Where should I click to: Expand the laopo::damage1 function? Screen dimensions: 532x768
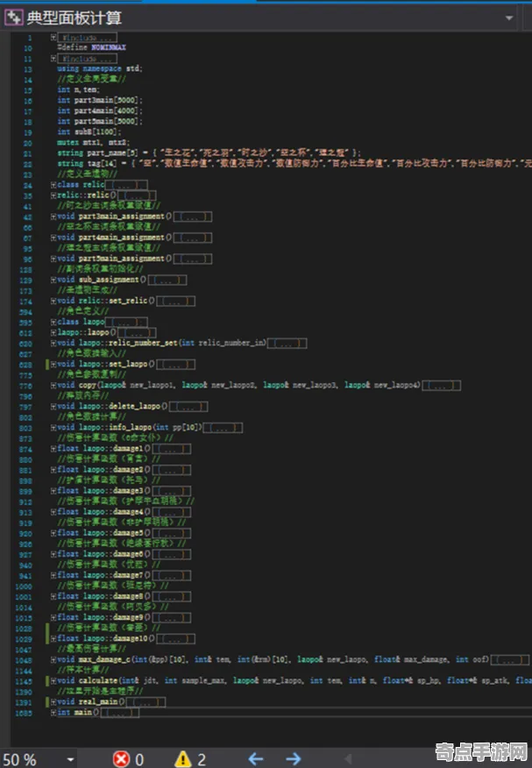coord(53,448)
